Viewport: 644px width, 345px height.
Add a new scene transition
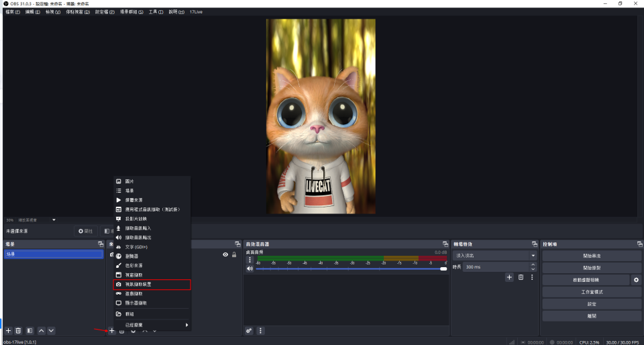click(509, 277)
